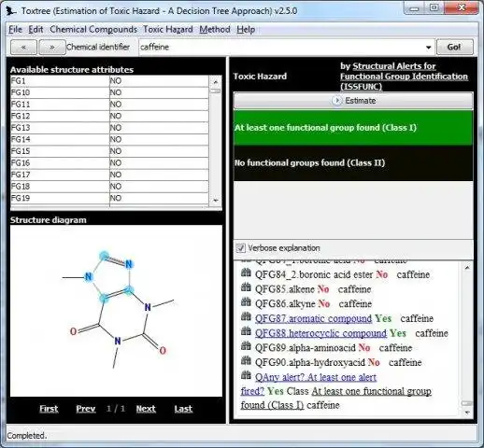Click the Estimate button
This screenshot has width=484, height=448.
(353, 101)
